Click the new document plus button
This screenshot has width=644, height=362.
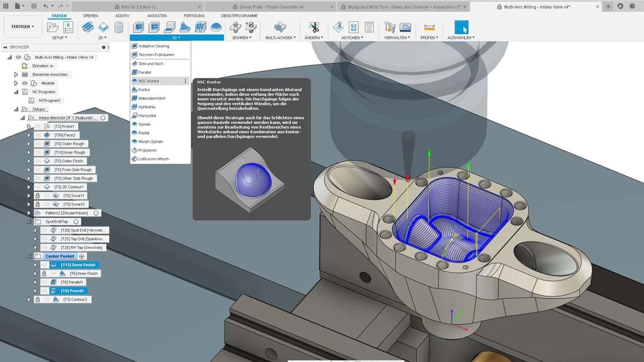point(608,7)
